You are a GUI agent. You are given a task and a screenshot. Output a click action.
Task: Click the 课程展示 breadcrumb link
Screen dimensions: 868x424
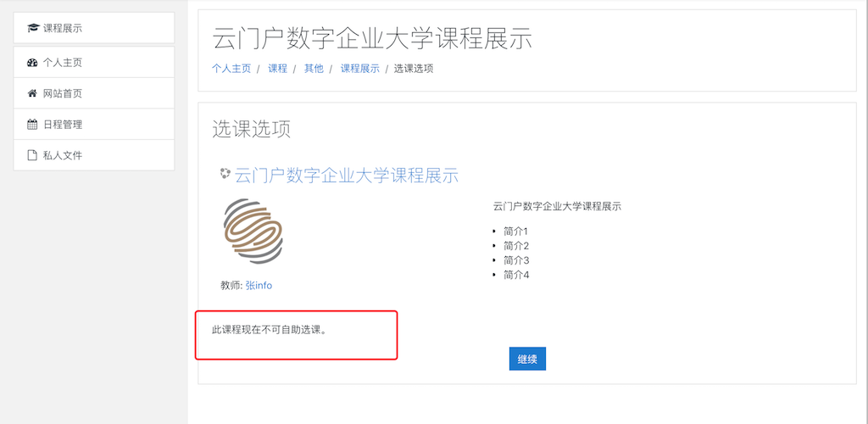click(x=359, y=69)
